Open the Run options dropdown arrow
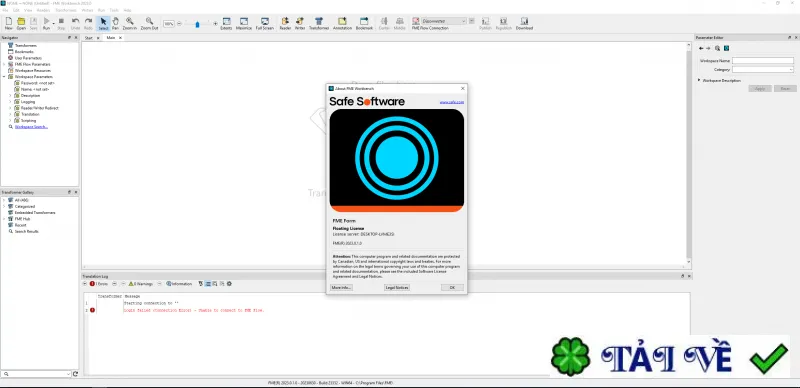The height and width of the screenshot is (388, 800). pos(53,23)
